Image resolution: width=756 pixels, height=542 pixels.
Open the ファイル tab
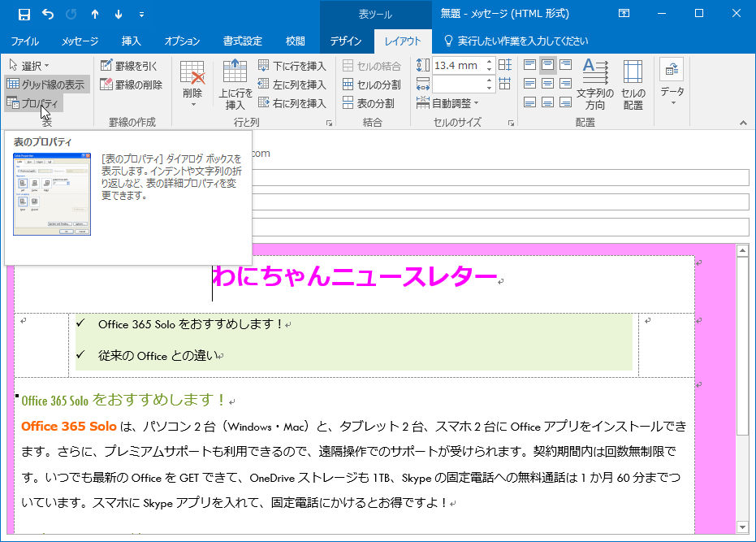point(25,41)
